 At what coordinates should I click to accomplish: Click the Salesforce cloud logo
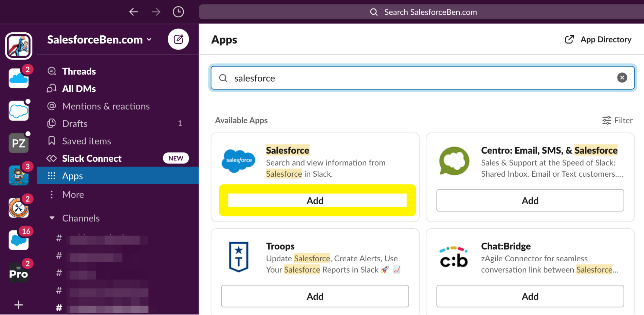click(x=239, y=160)
